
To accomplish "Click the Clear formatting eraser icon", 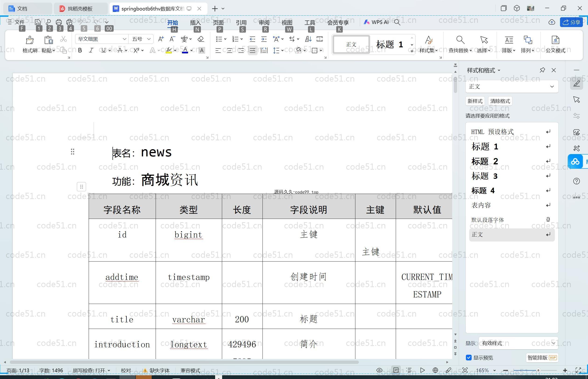I will point(201,39).
